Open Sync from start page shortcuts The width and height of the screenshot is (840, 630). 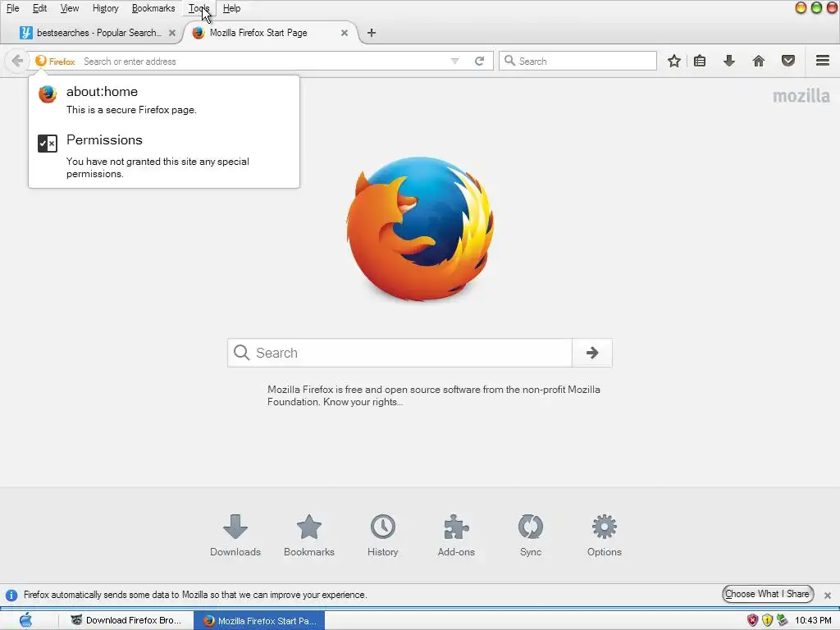531,536
